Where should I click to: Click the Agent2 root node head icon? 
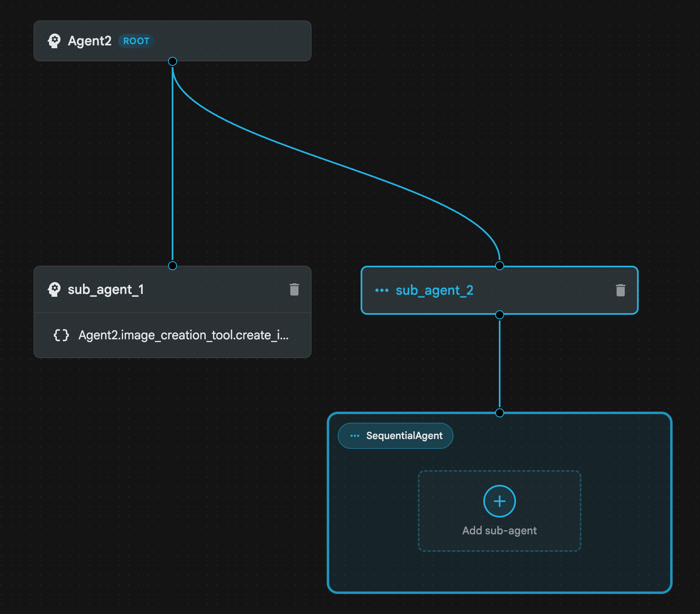[54, 41]
